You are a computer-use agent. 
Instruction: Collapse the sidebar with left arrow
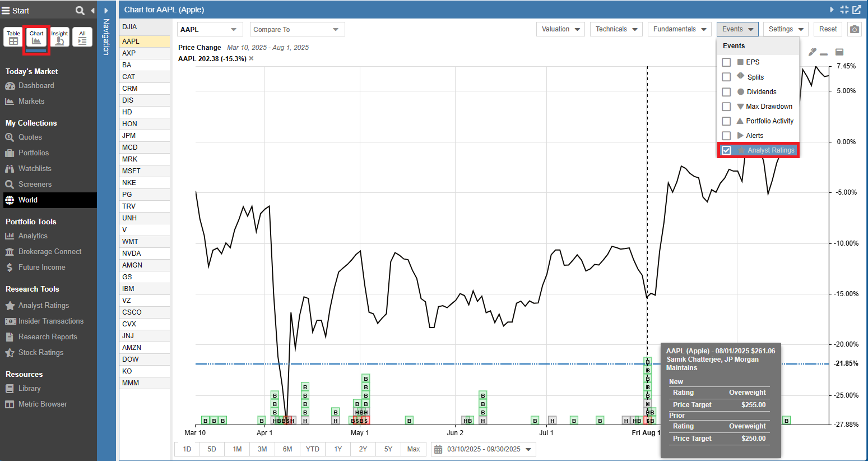(x=92, y=11)
